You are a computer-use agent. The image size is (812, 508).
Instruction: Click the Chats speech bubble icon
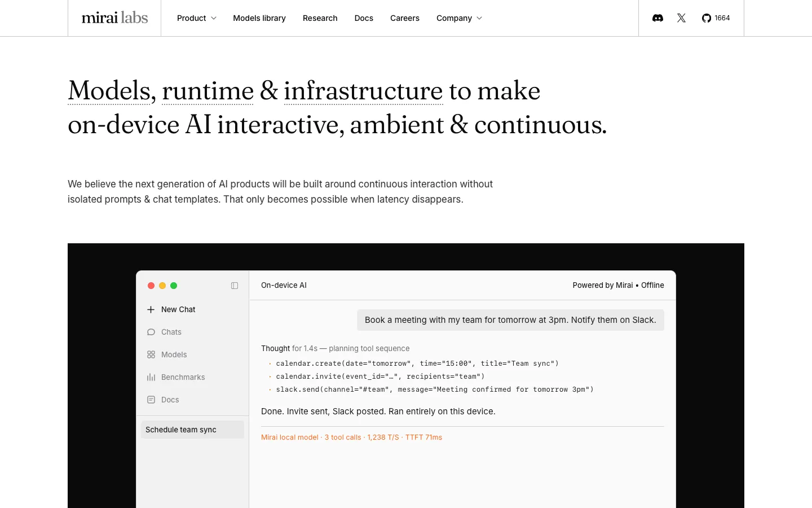point(151,332)
